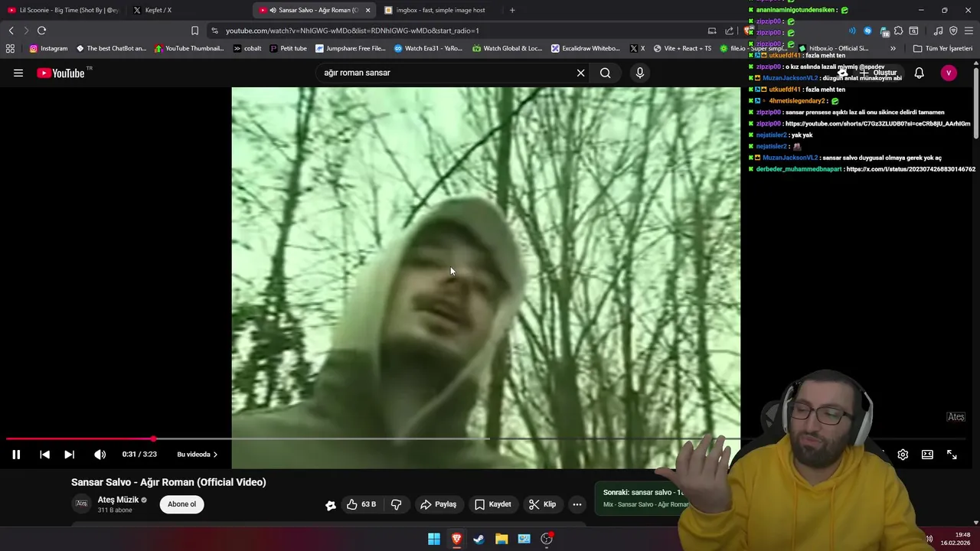
Task: Open the three-dot more actions menu
Action: [x=577, y=504]
